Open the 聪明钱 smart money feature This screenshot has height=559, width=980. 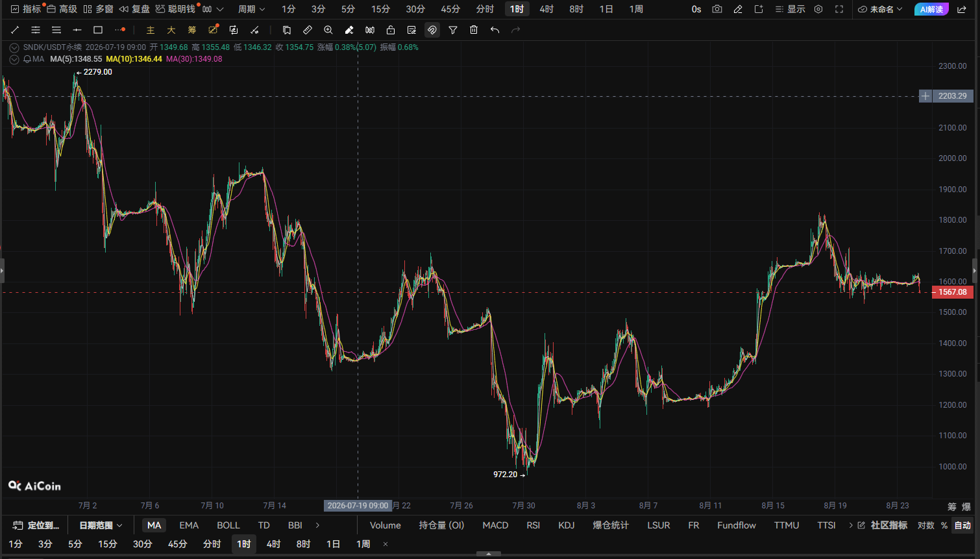tap(176, 9)
